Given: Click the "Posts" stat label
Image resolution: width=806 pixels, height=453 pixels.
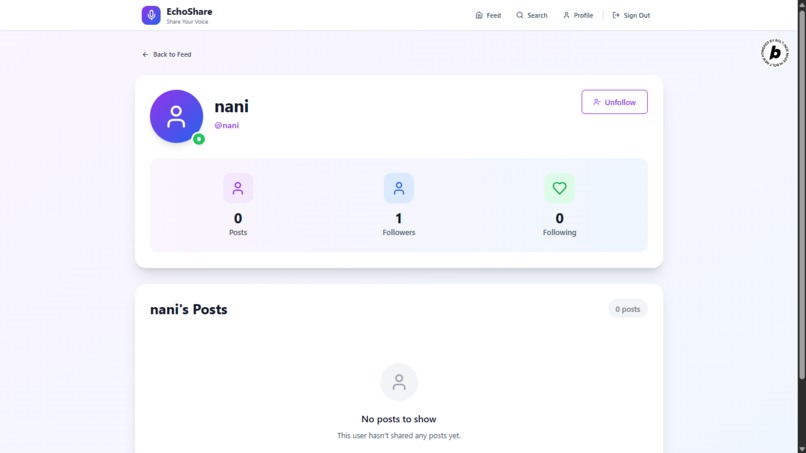Looking at the screenshot, I should [x=238, y=232].
